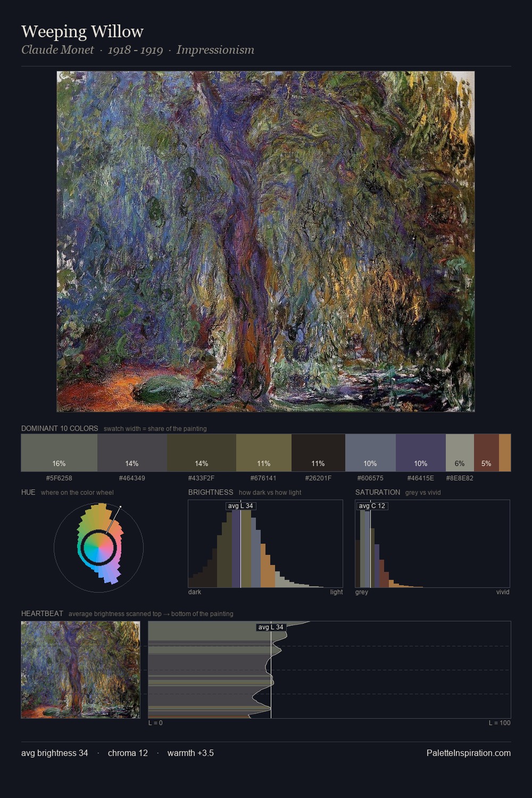Click the #46415E hex code label
Viewport: 532px width, 798px height.
pos(421,478)
